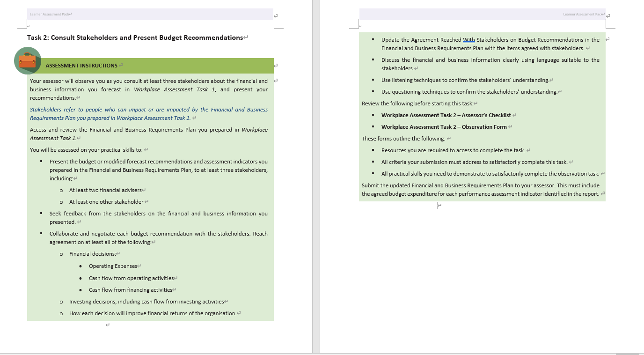Viewport: 644px width, 355px height.
Task: Select the square bullet before "At least two financial advisers"
Action: click(x=60, y=190)
